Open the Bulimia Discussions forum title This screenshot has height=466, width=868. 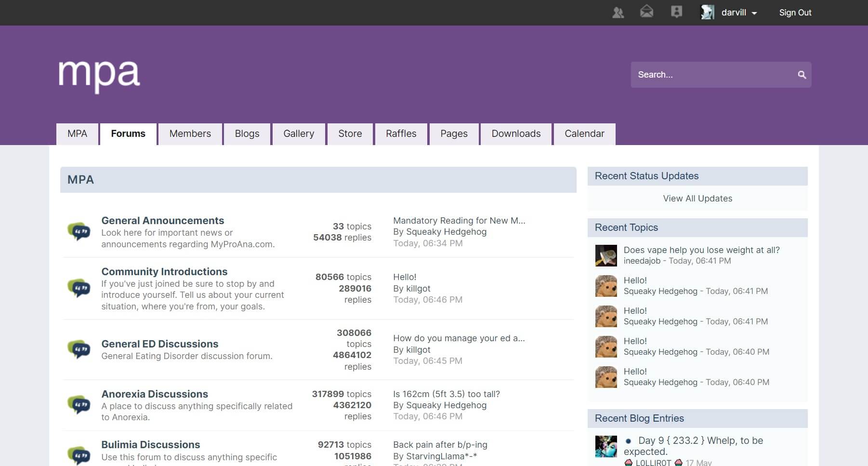click(x=151, y=445)
